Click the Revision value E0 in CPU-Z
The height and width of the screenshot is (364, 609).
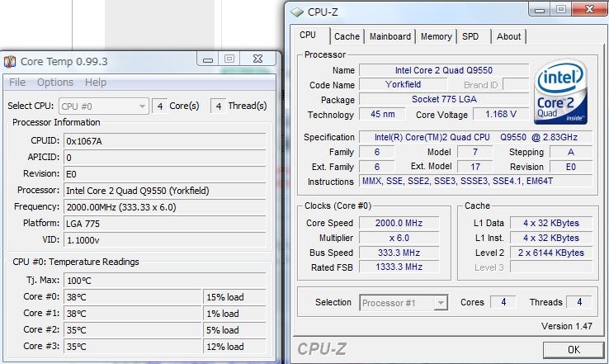coord(571,167)
